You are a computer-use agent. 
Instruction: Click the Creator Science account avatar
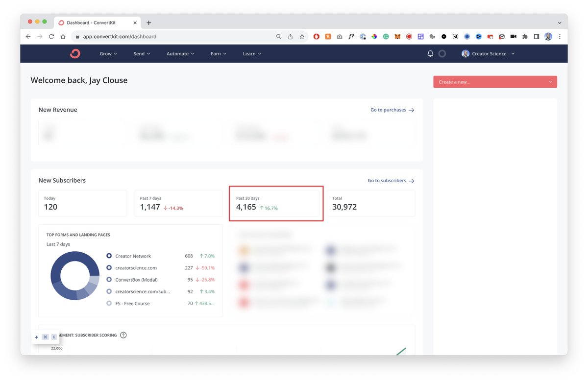click(x=465, y=54)
